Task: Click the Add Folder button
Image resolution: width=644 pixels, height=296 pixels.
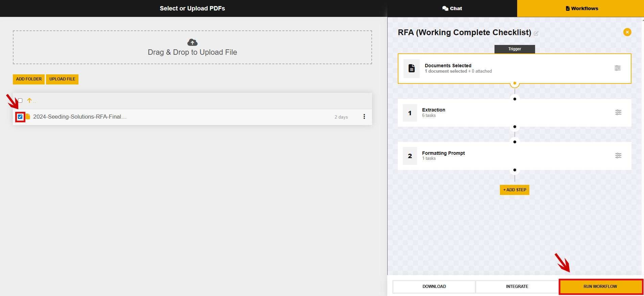Action: (29, 79)
